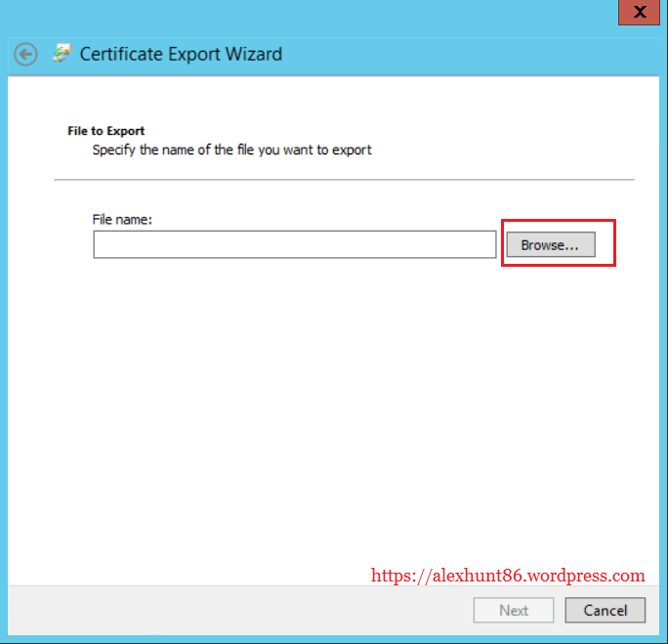
Task: Click the disabled Next button
Action: click(514, 611)
